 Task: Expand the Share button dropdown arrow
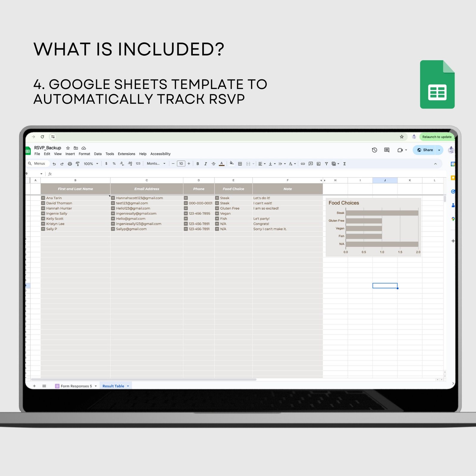coord(439,150)
